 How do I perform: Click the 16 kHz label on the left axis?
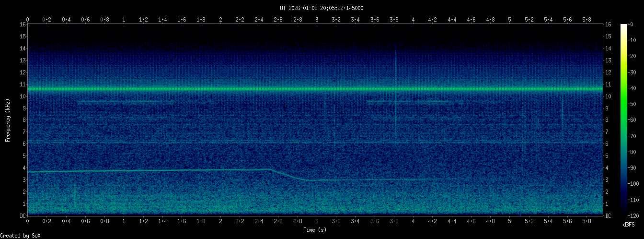(x=23, y=24)
